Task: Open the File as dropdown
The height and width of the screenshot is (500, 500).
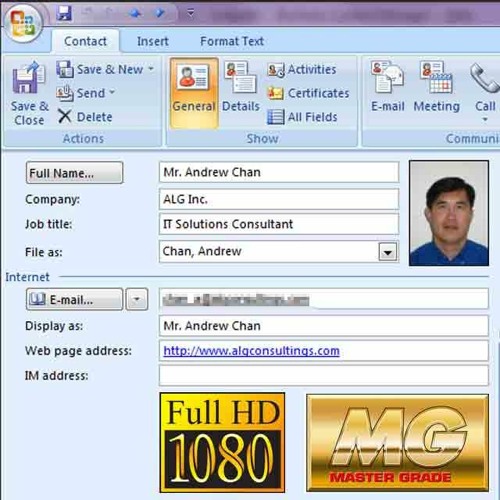Action: [x=388, y=252]
